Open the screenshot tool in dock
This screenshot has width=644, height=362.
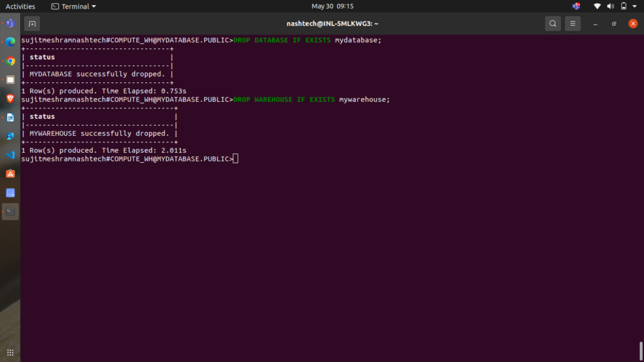click(10, 192)
